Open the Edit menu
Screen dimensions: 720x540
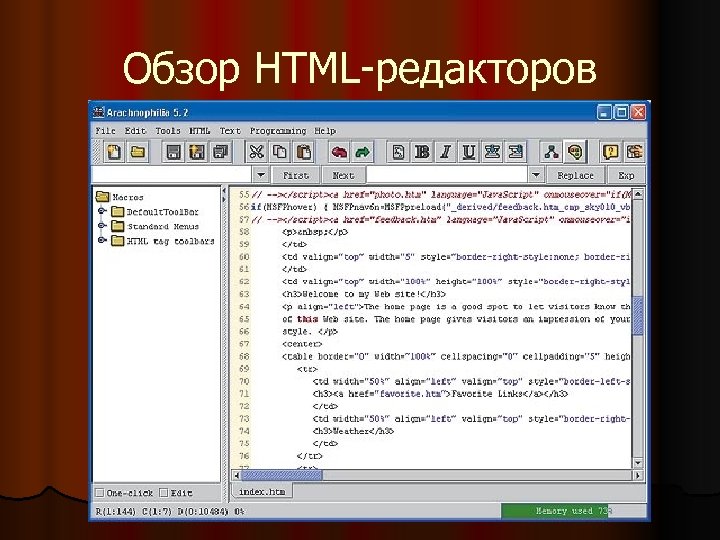[x=135, y=131]
